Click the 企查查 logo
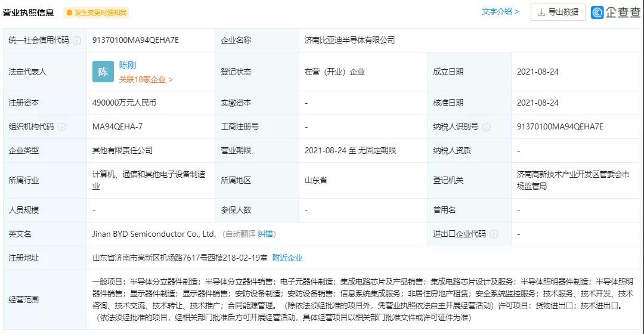 pyautogui.click(x=615, y=13)
